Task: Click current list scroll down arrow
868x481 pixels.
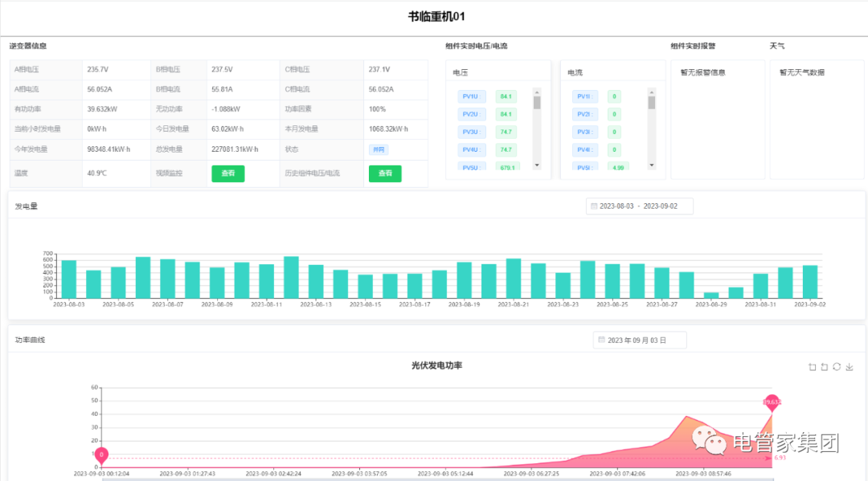Action: (652, 165)
